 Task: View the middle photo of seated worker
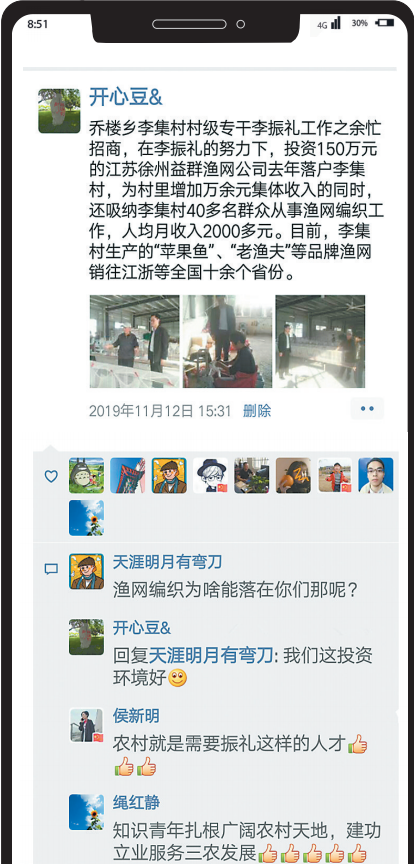tap(228, 341)
